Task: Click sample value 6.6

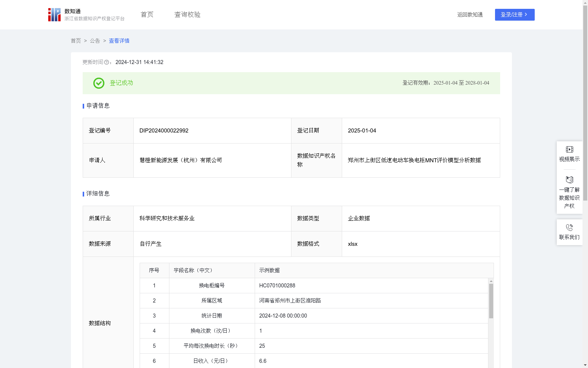Action: coord(263,361)
